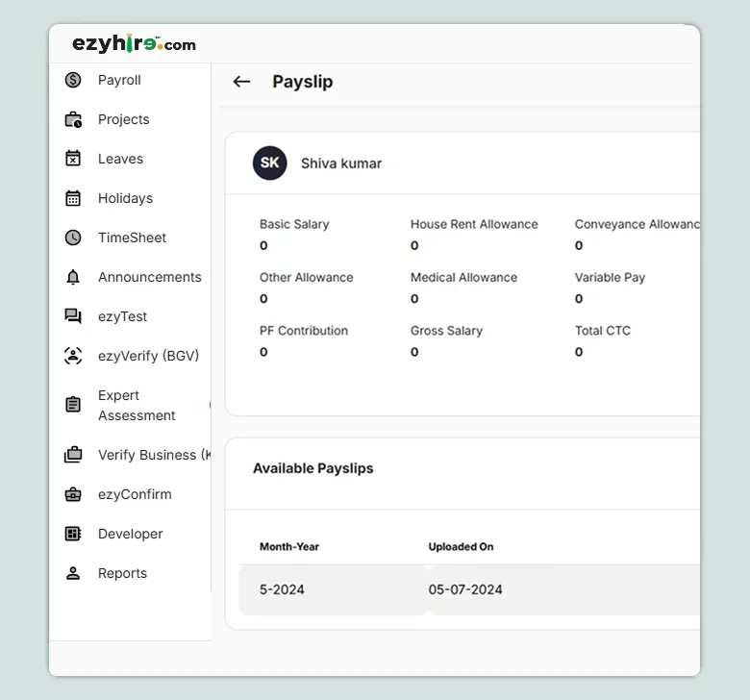This screenshot has width=750, height=700.
Task: Go back using the arrow beside Payslip
Action: 241,82
